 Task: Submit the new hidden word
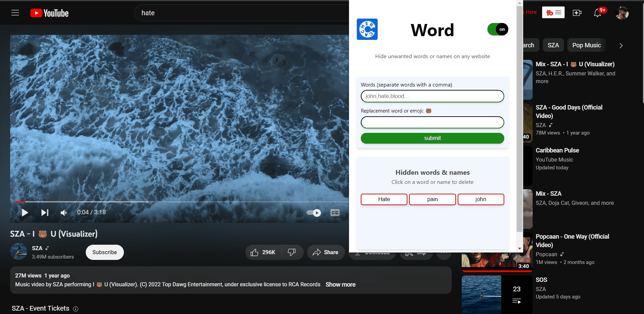432,138
